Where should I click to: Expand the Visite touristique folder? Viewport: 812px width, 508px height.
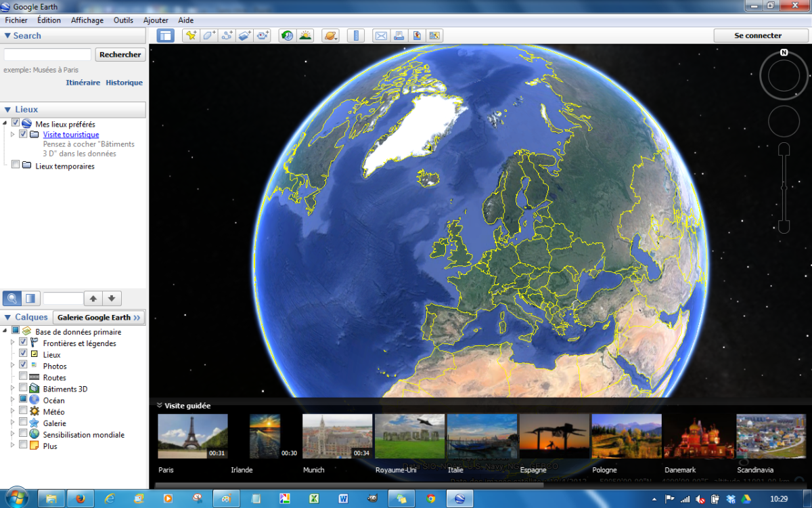click(x=12, y=135)
